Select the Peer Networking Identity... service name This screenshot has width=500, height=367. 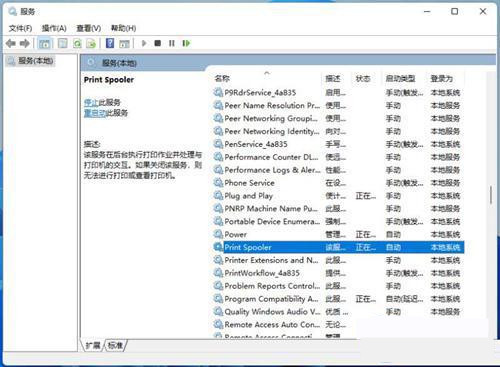272,131
